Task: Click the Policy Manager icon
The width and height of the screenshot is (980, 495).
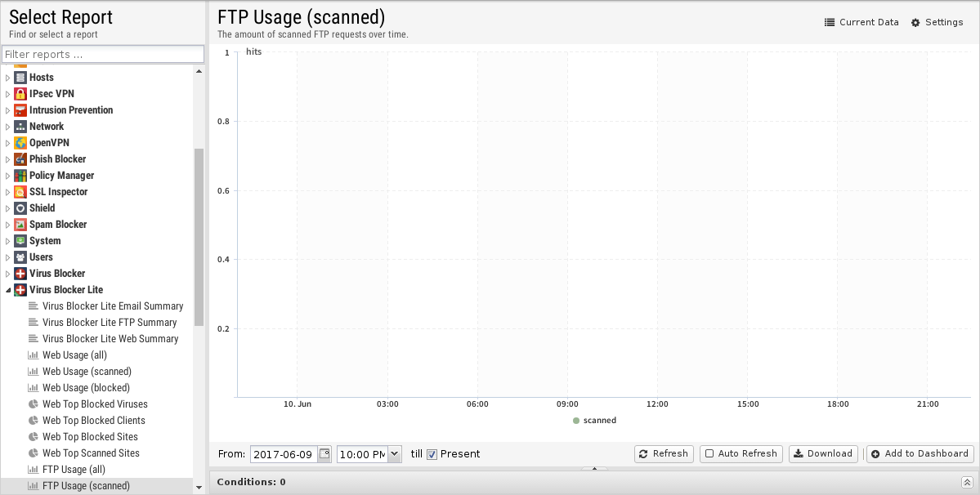Action: 20,176
